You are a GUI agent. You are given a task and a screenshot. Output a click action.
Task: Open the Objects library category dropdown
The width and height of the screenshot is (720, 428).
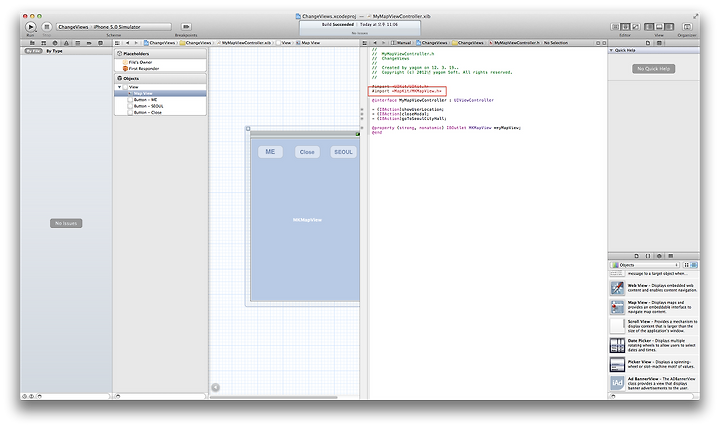(x=645, y=265)
